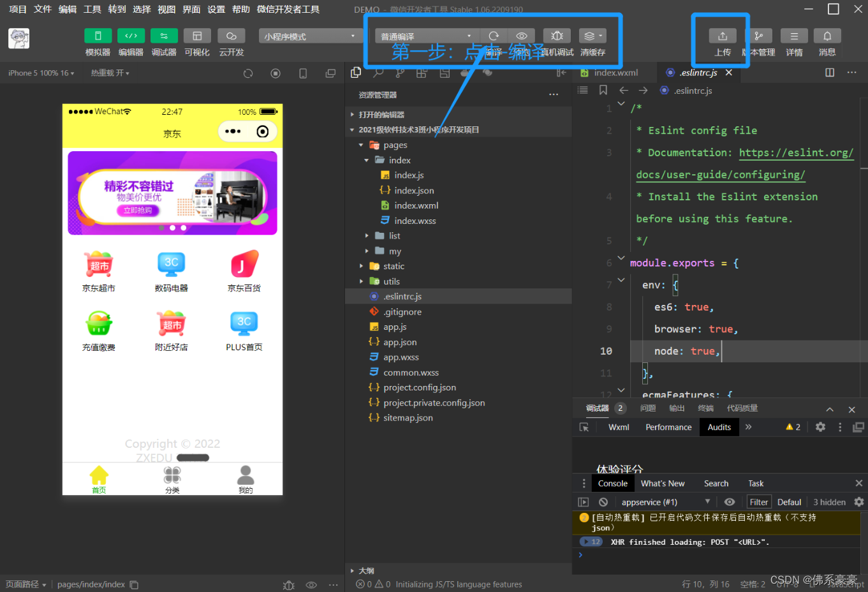Open the eslint.org documentation link
The height and width of the screenshot is (592, 868).
pyautogui.click(x=796, y=152)
